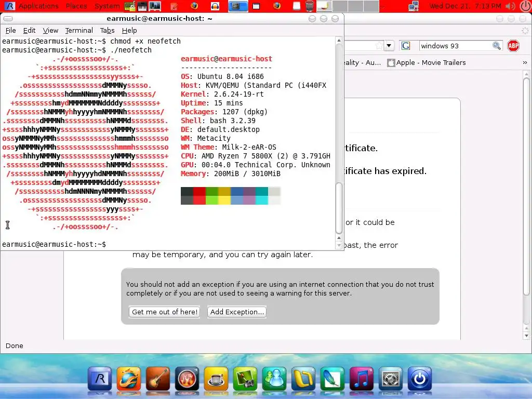Open the address bar history dropdown arrow
The height and width of the screenshot is (399, 532).
(389, 46)
